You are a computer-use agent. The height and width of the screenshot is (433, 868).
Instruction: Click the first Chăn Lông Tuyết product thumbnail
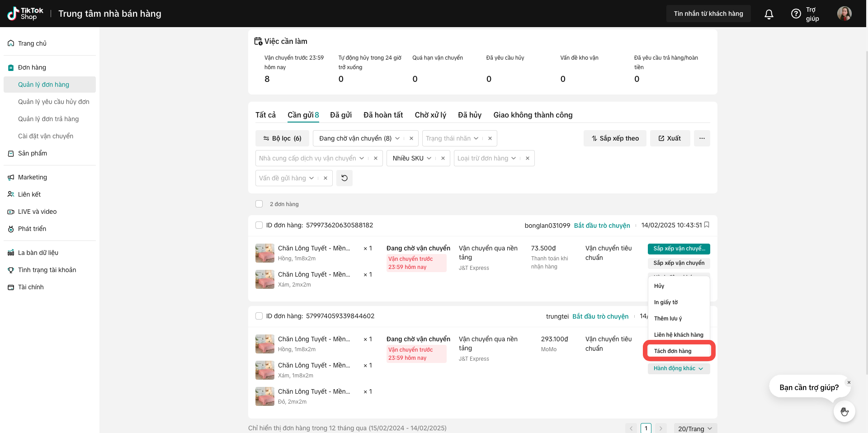265,253
